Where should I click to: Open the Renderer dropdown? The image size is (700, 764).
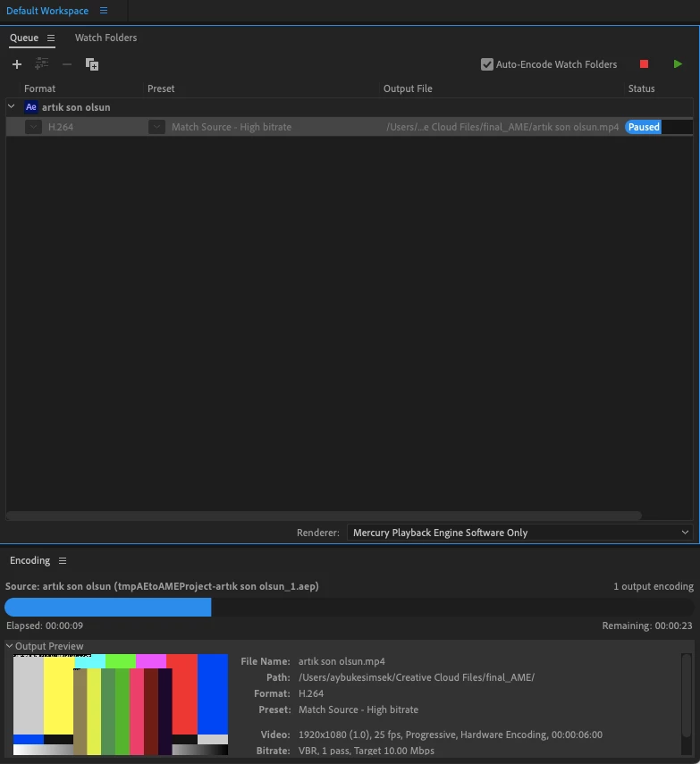coord(519,533)
